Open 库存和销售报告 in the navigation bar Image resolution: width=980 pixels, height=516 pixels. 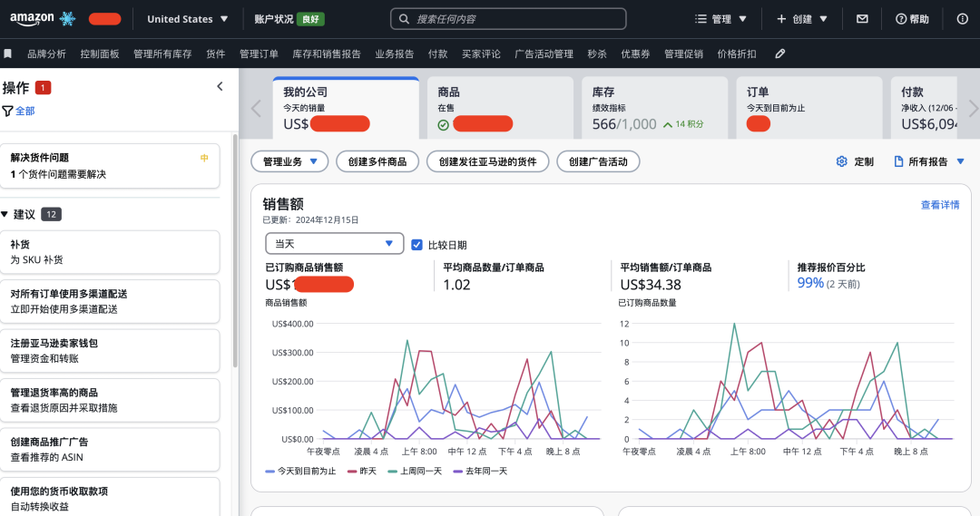click(x=327, y=54)
